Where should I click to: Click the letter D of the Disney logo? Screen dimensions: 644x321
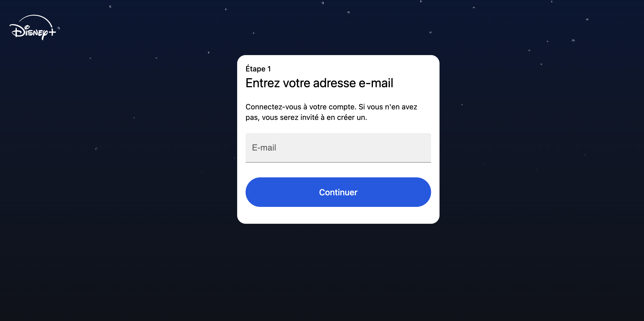(x=17, y=31)
